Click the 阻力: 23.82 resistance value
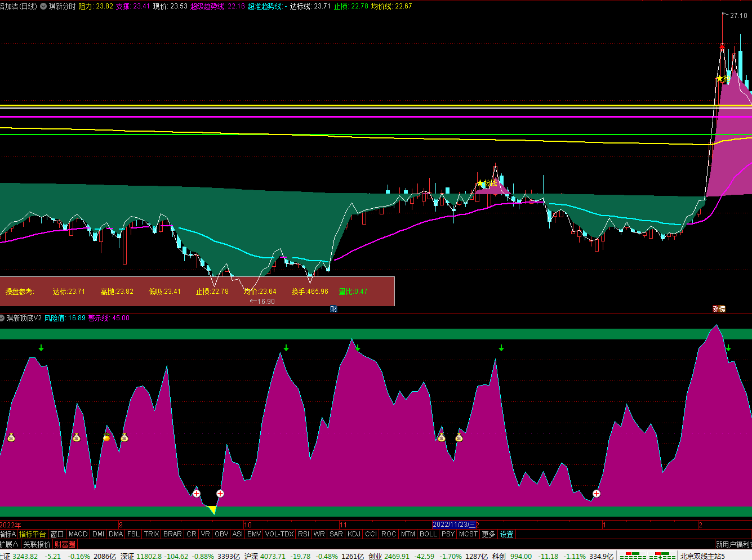Image resolution: width=752 pixels, height=560 pixels. click(x=96, y=6)
